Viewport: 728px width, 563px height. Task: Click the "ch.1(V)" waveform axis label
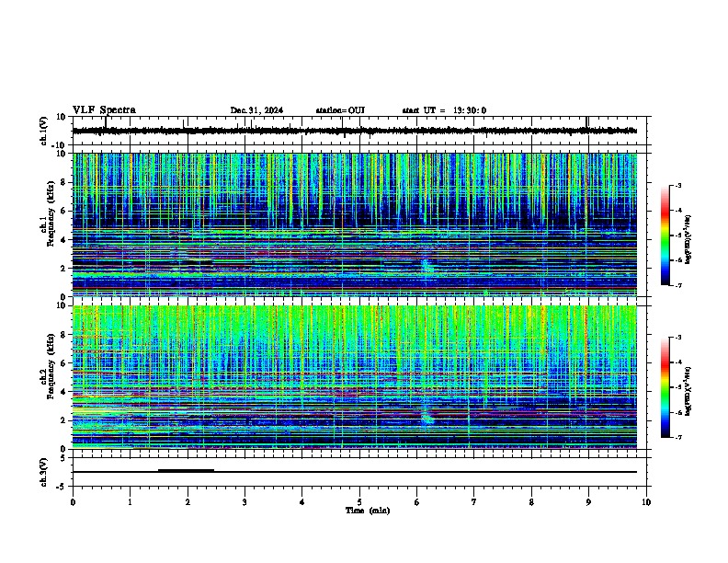44,131
